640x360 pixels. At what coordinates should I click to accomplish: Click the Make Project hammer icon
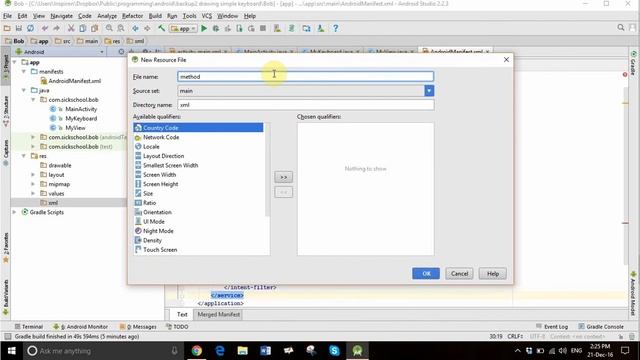pos(162,28)
